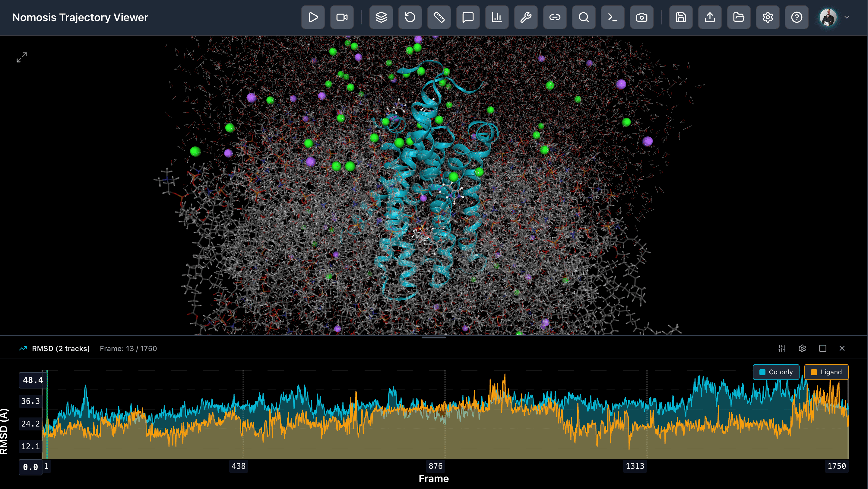This screenshot has height=489, width=868.
Task: Select the ruler measurement tool
Action: tap(439, 17)
